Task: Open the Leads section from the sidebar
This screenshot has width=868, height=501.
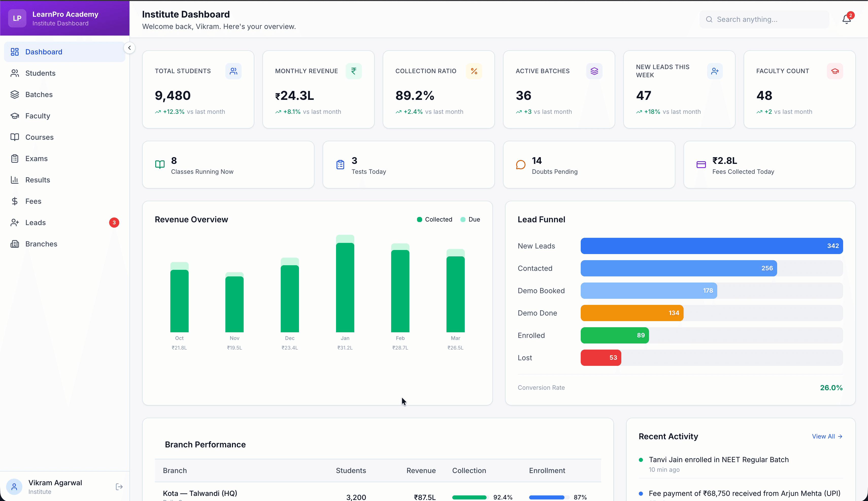Action: tap(36, 222)
